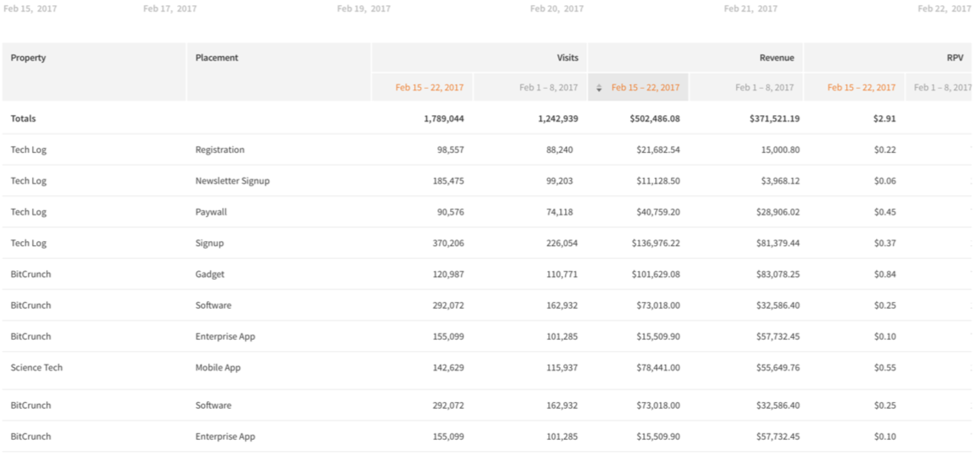Select the Newsletter Signup placement
980x459 pixels.
232,181
